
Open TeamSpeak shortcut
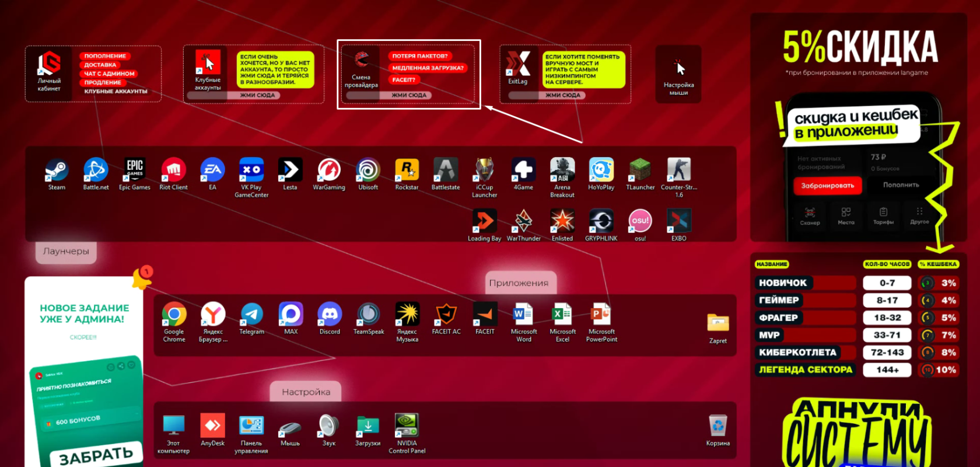click(369, 314)
